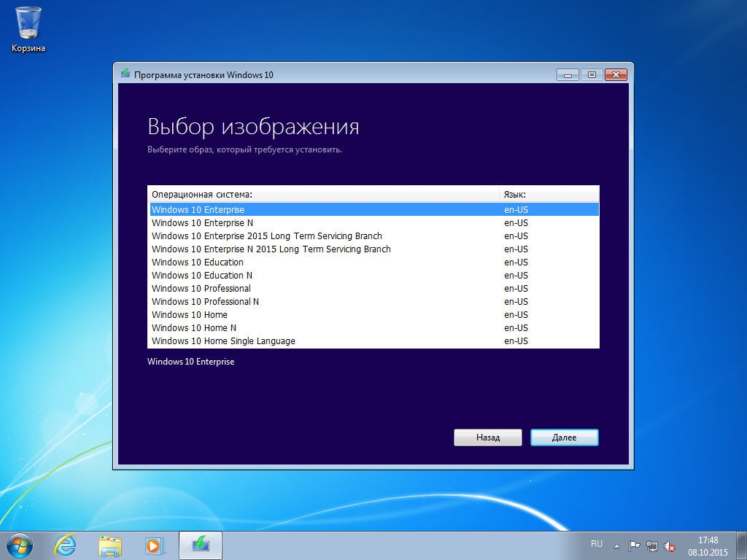747x560 pixels.
Task: Launch Internet Explorer from the taskbar
Action: 65,545
